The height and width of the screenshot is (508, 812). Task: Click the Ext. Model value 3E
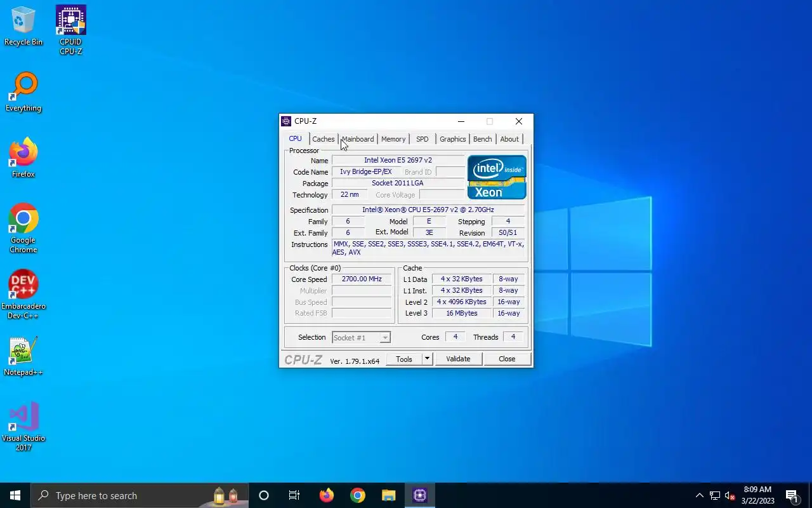pos(429,232)
